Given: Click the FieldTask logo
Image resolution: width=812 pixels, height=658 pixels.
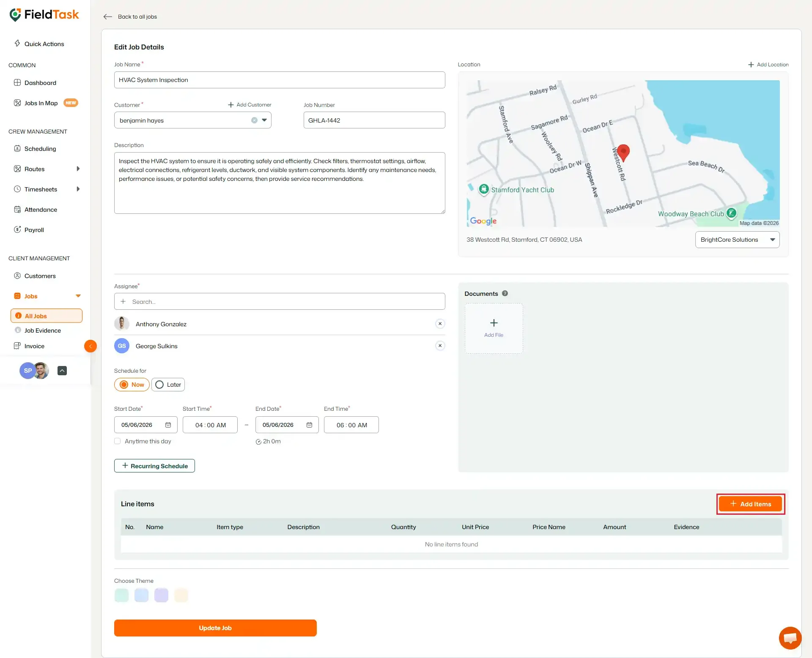Looking at the screenshot, I should [x=44, y=15].
